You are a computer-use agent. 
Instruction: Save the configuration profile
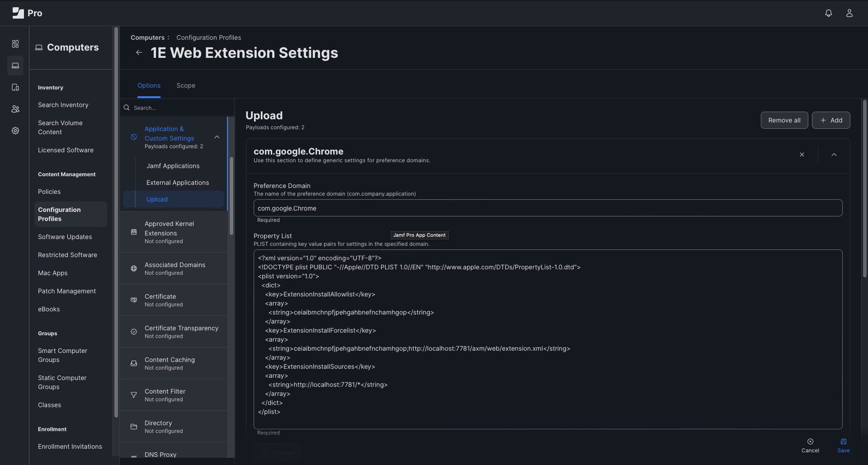[x=843, y=445]
